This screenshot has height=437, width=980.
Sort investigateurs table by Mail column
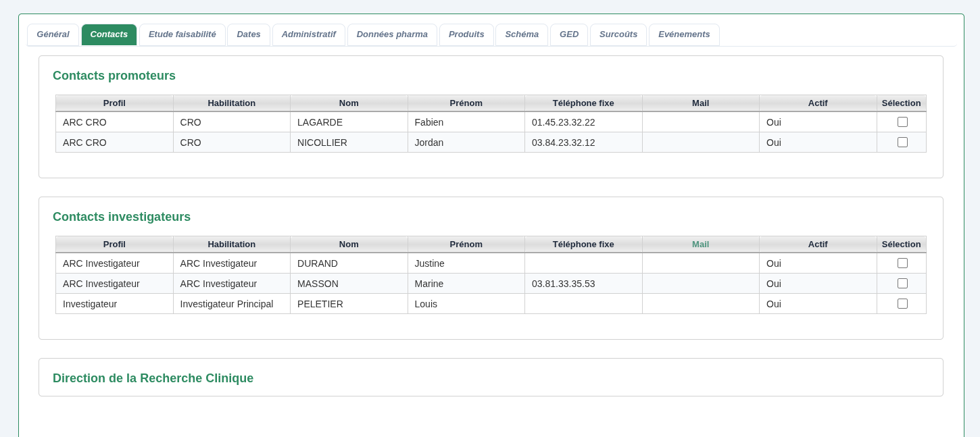pyautogui.click(x=700, y=245)
